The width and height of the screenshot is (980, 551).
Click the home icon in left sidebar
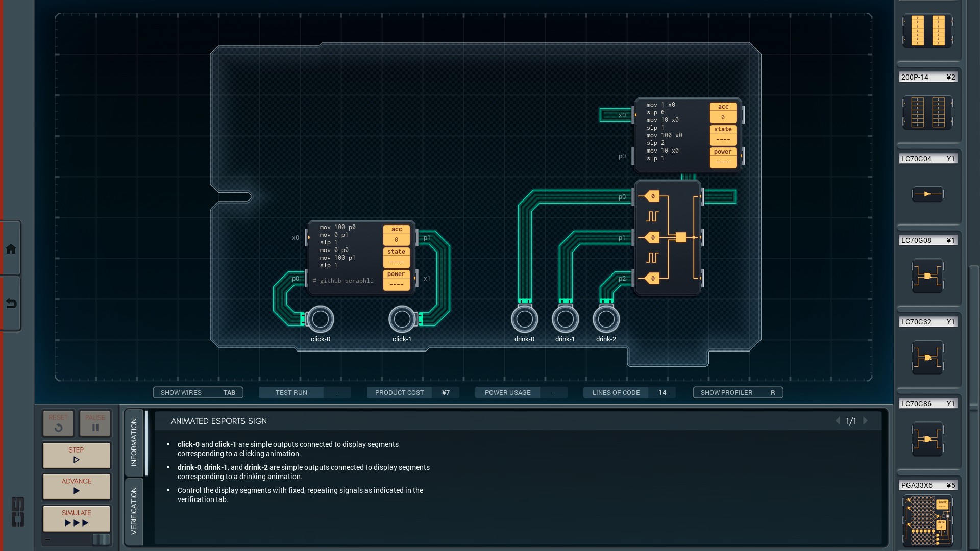pos(11,249)
